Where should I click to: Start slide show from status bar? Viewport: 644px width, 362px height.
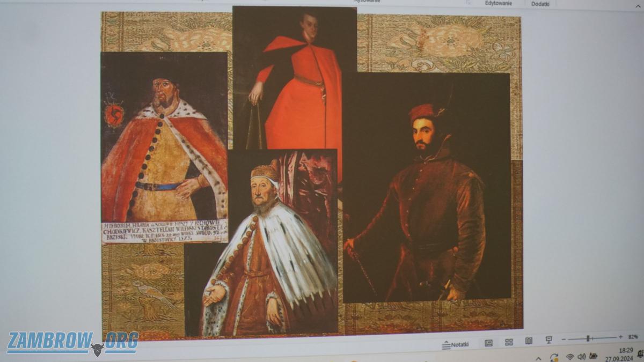548,339
